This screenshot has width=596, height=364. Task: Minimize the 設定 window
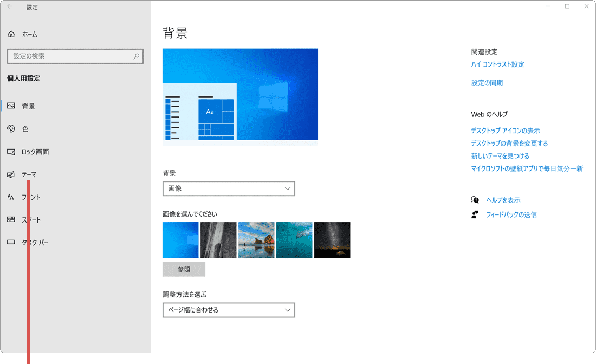pos(548,6)
